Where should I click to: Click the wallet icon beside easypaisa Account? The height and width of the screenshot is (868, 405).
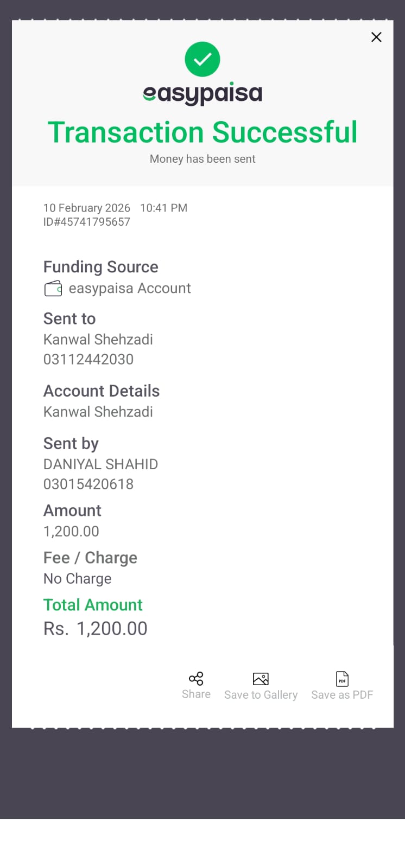pos(53,289)
